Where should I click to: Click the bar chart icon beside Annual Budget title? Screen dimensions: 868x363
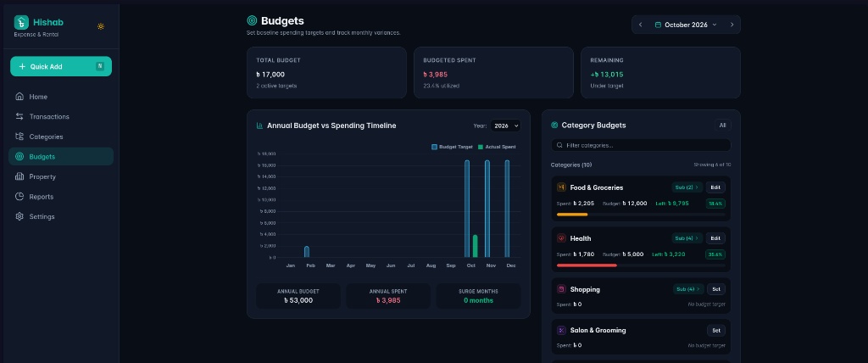pos(259,126)
